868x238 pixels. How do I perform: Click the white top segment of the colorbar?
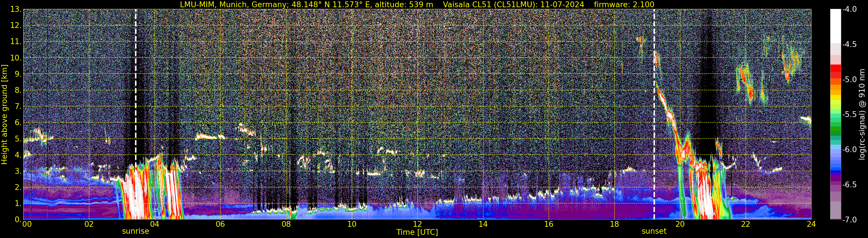point(836,26)
